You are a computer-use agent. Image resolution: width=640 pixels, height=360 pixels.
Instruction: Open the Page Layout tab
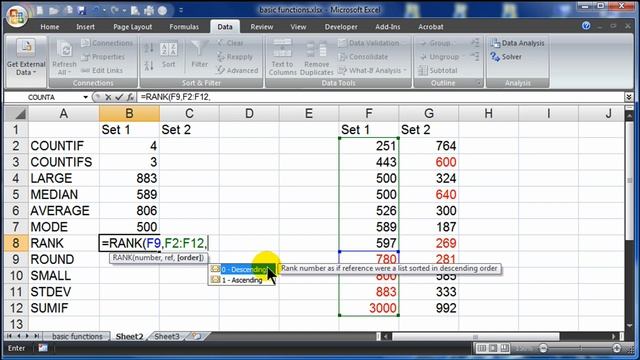[133, 27]
